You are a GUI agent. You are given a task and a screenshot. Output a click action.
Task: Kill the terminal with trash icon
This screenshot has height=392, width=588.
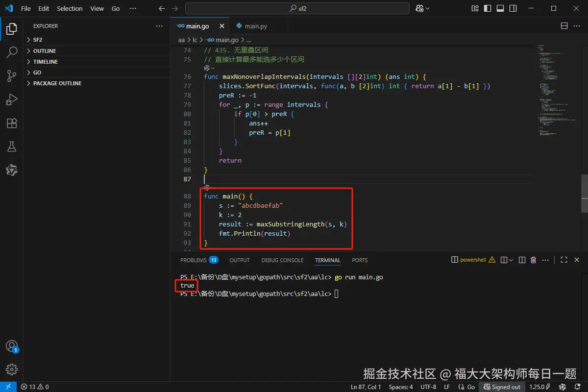534,260
